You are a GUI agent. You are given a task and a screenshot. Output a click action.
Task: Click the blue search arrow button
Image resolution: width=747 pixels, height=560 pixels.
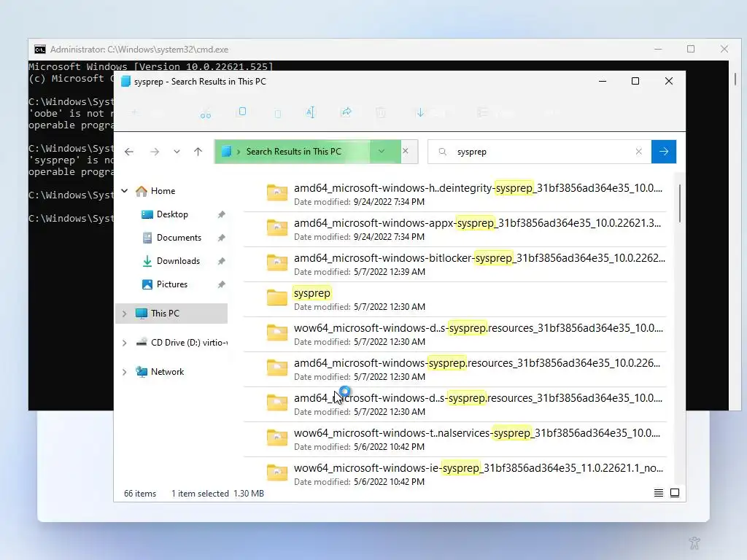(x=664, y=152)
